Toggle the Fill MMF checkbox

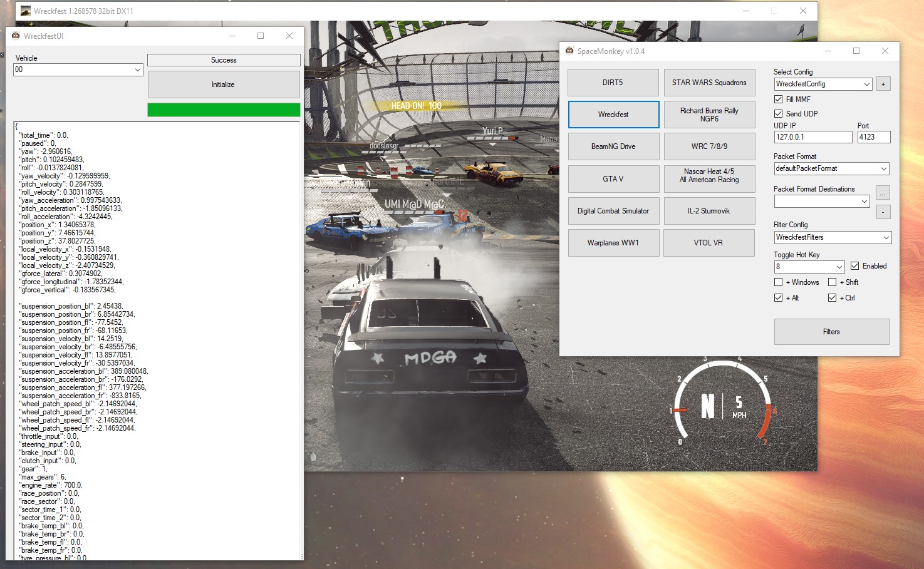click(x=778, y=99)
